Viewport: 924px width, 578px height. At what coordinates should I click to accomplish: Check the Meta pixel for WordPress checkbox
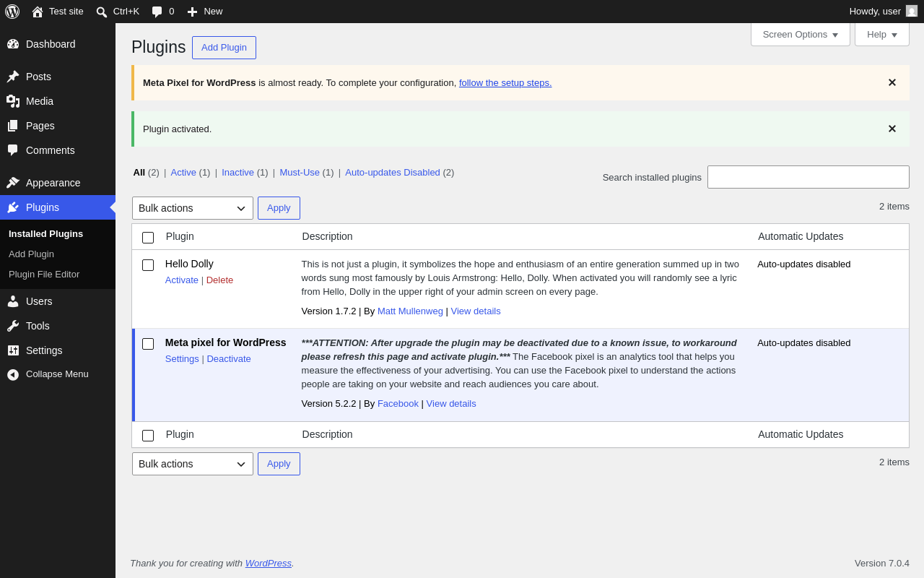pos(148,344)
